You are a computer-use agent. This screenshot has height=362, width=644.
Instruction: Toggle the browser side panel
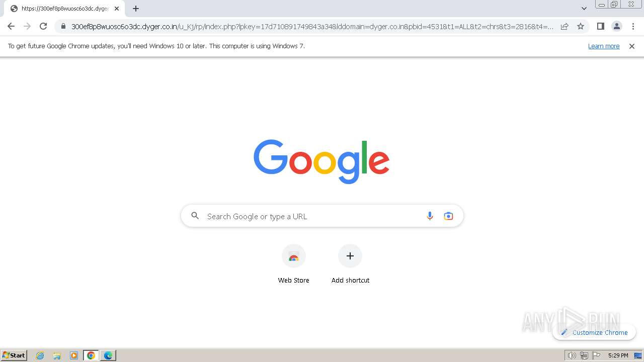[600, 26]
